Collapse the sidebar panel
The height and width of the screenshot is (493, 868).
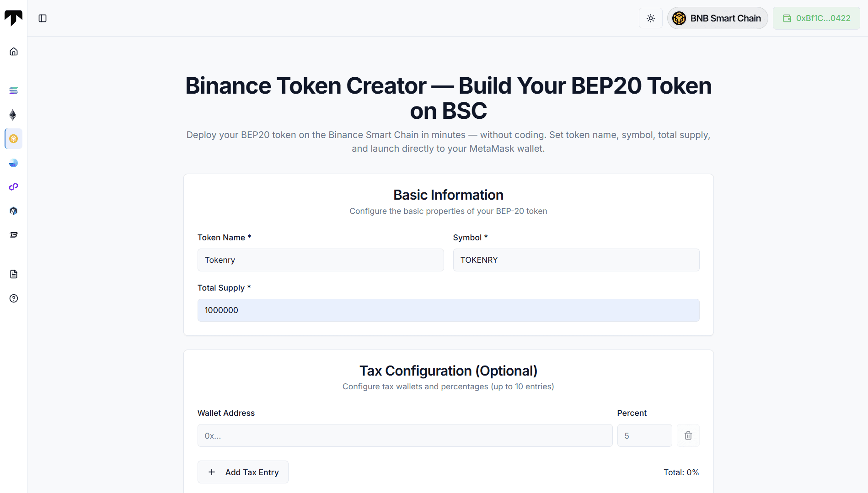tap(43, 18)
